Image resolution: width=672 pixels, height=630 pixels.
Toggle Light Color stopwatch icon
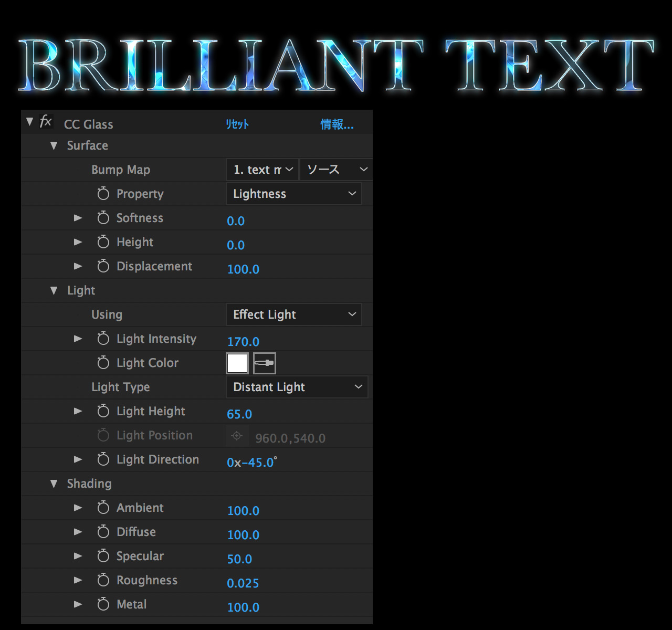[x=103, y=363]
